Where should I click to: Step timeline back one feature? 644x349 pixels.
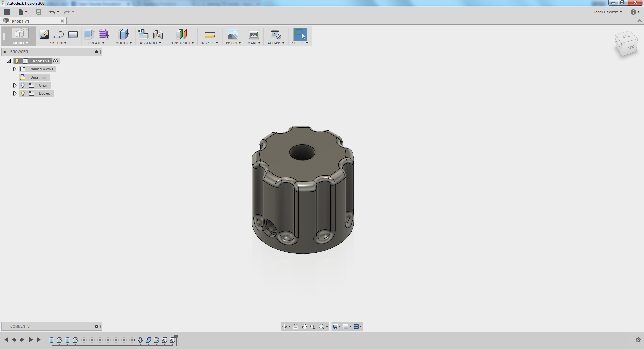(x=14, y=340)
